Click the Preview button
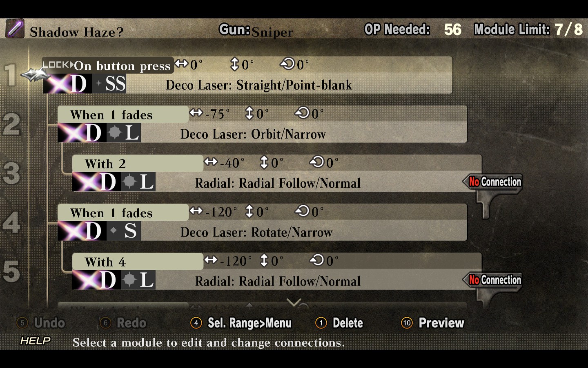The height and width of the screenshot is (368, 588). (433, 323)
